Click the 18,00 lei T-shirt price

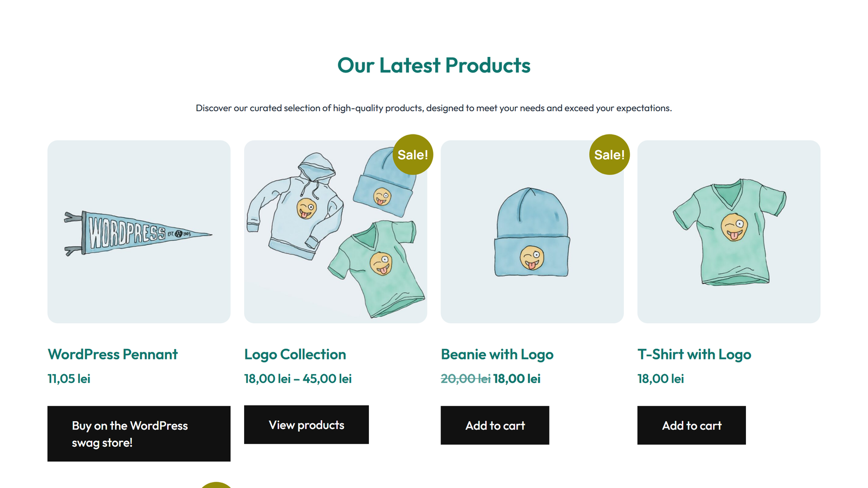[x=660, y=378]
